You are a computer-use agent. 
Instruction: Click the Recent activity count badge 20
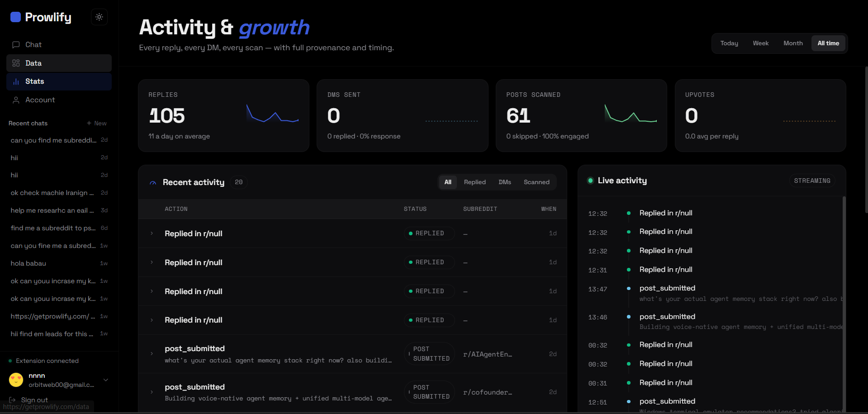[x=239, y=182]
